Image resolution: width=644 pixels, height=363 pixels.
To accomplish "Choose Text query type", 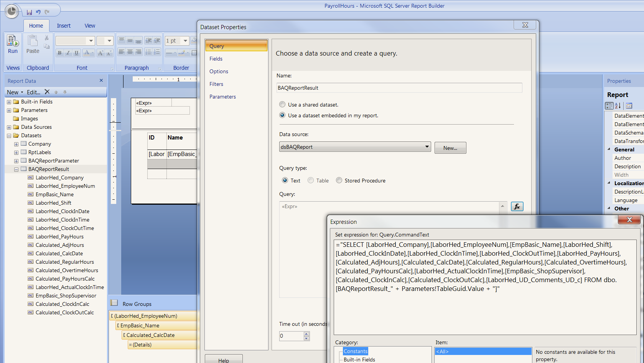I will [x=285, y=180].
